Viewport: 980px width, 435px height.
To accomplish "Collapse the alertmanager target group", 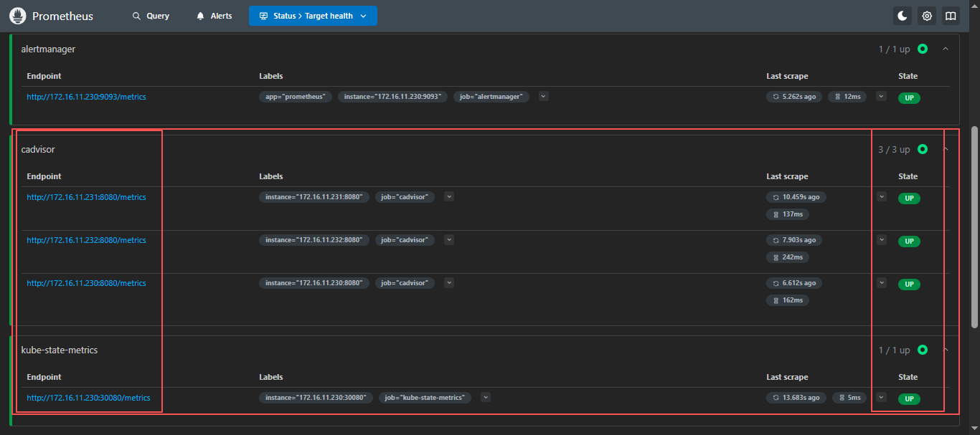I will 946,49.
